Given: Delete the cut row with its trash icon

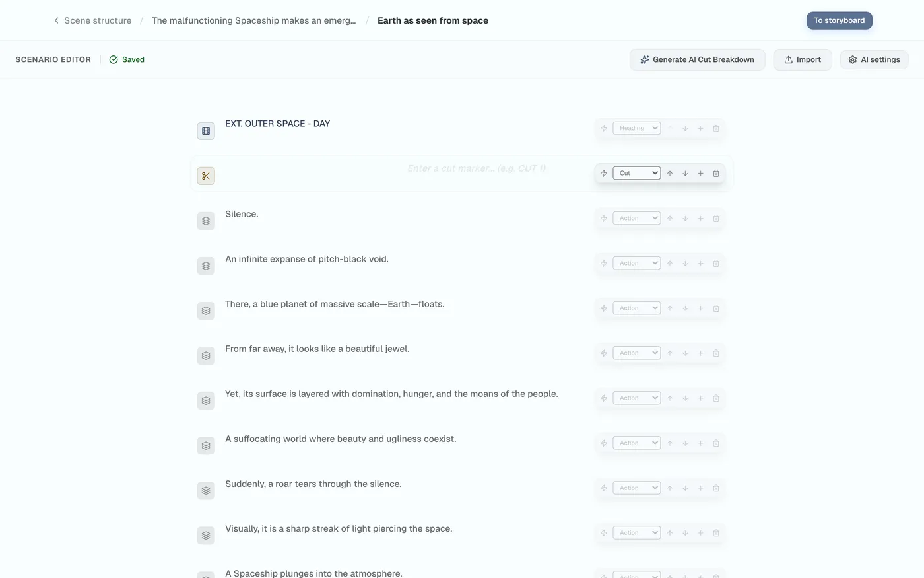Looking at the screenshot, I should click(716, 173).
